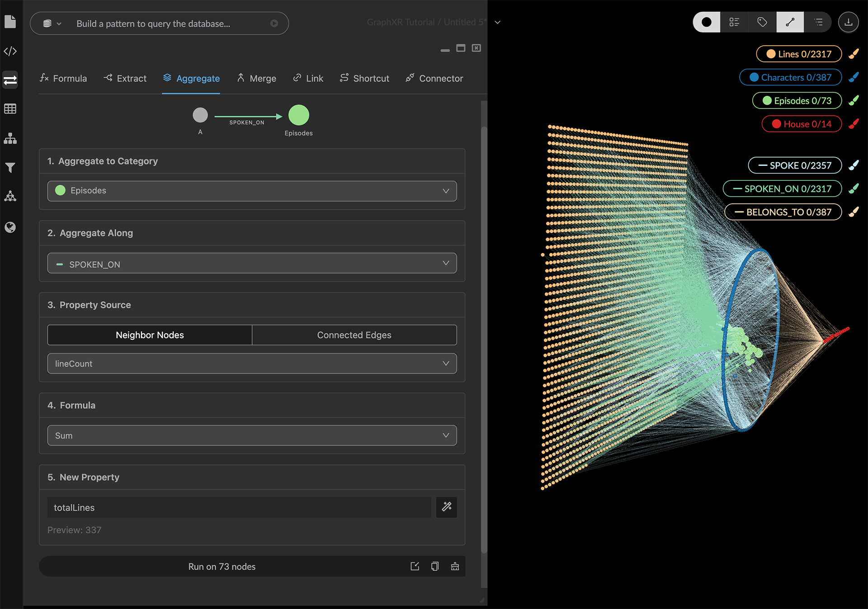Image resolution: width=868 pixels, height=609 pixels.
Task: Click the globe icon in sidebar
Action: pyautogui.click(x=10, y=227)
